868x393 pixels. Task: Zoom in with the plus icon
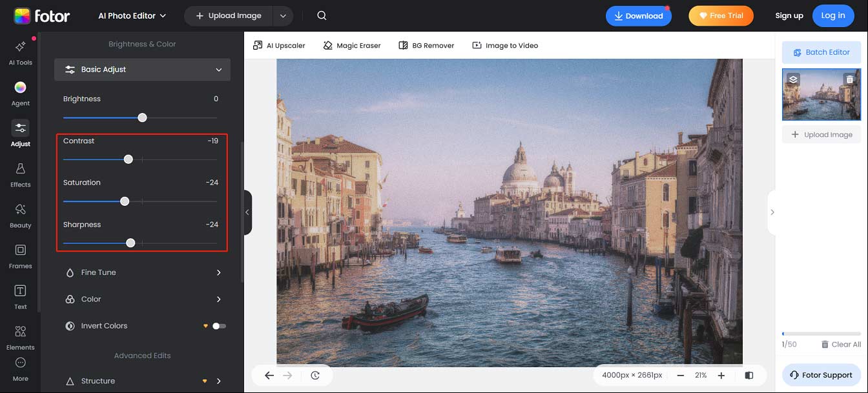point(721,375)
